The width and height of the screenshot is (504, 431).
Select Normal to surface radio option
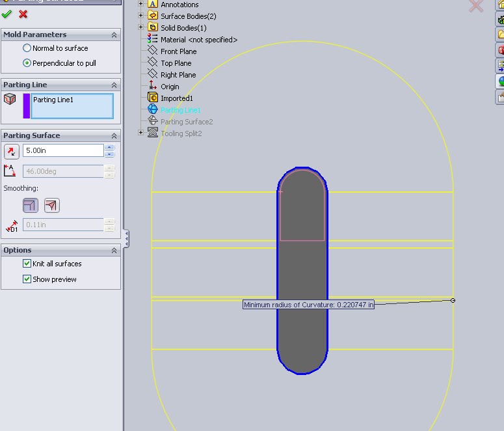[x=27, y=48]
